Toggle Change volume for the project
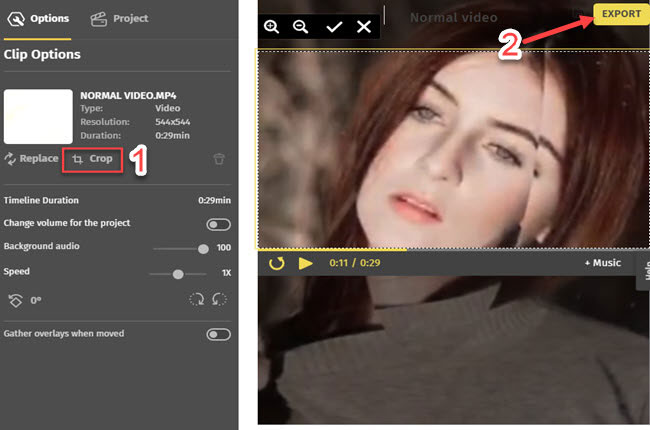Image resolution: width=650 pixels, height=430 pixels. tap(218, 224)
